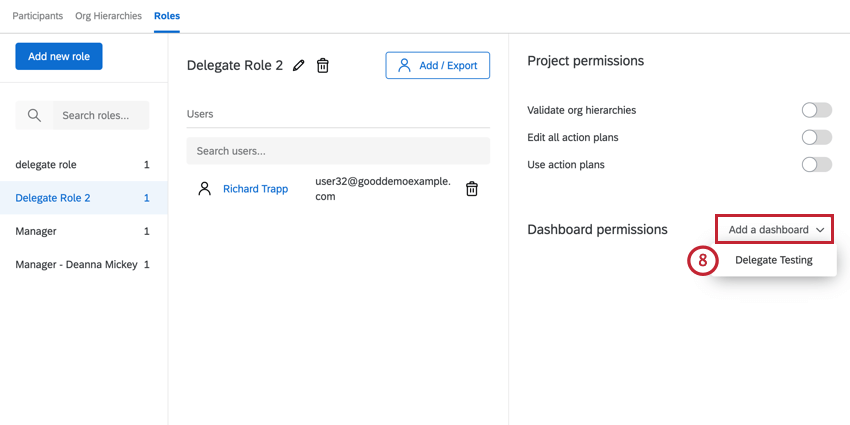Select the Roles tab

[167, 16]
